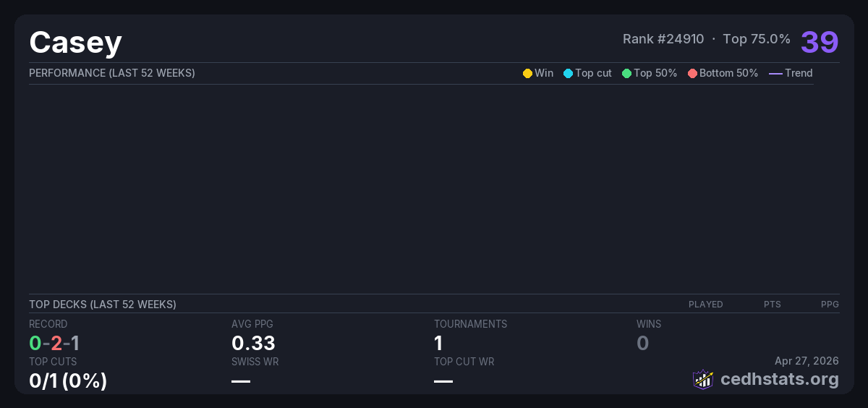
Task: Click the purple Trend line marker
Action: point(775,73)
